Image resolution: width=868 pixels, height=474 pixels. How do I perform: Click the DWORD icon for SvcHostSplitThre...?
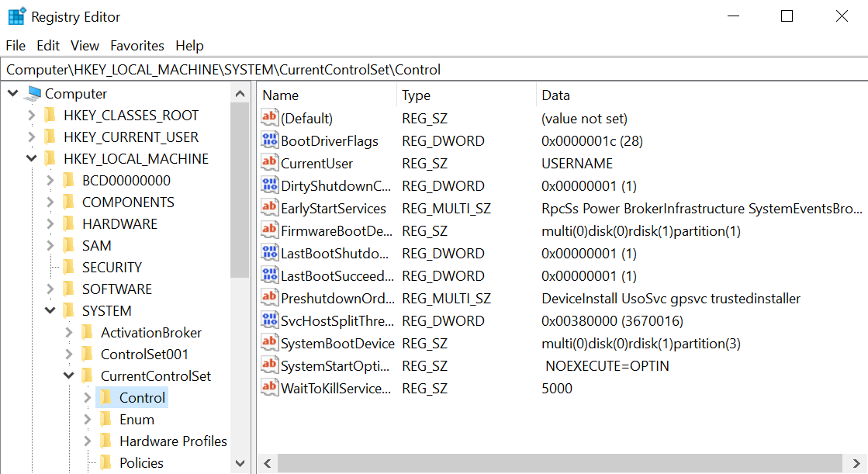(269, 320)
